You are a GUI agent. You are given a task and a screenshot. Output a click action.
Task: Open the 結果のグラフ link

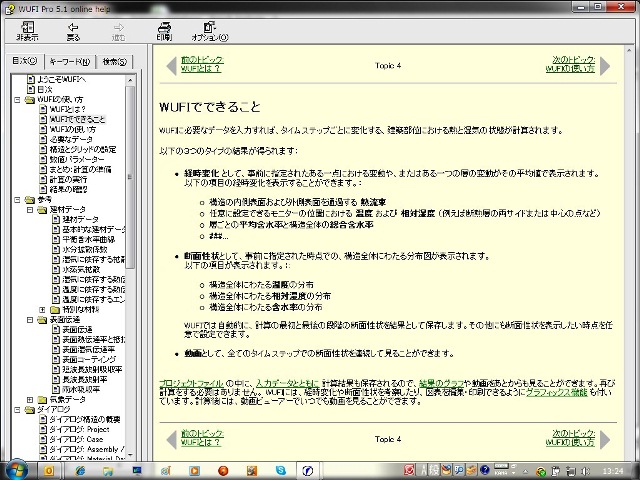[441, 383]
